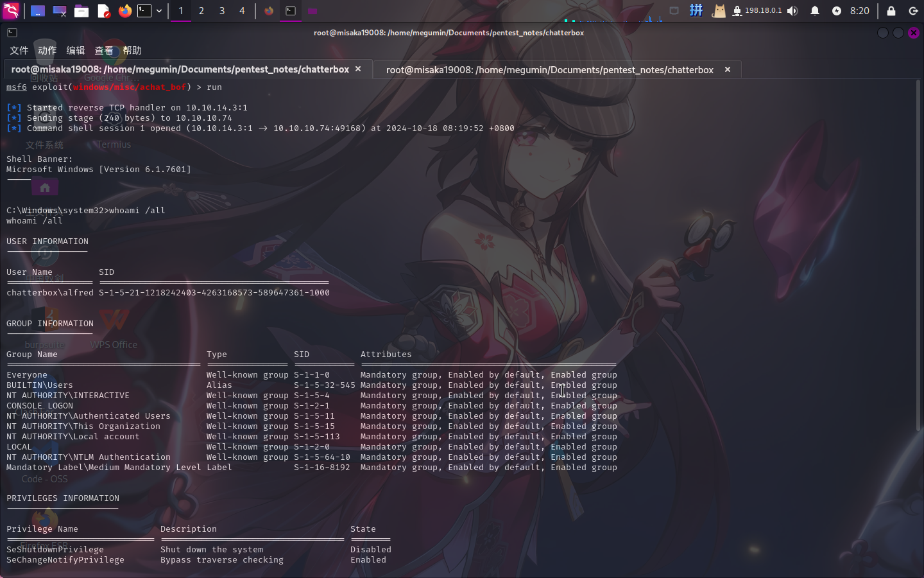Close the first terminal tab
The width and height of the screenshot is (924, 578).
click(358, 69)
